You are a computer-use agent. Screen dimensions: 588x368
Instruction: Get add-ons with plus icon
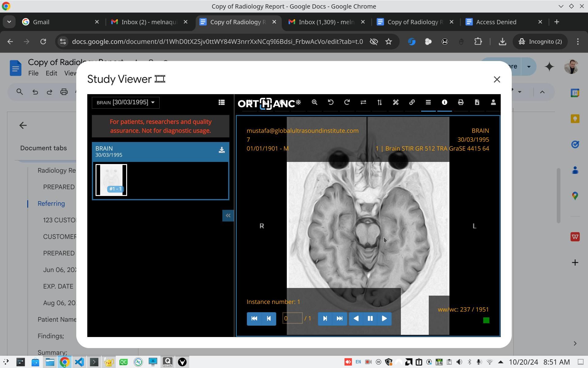575,263
